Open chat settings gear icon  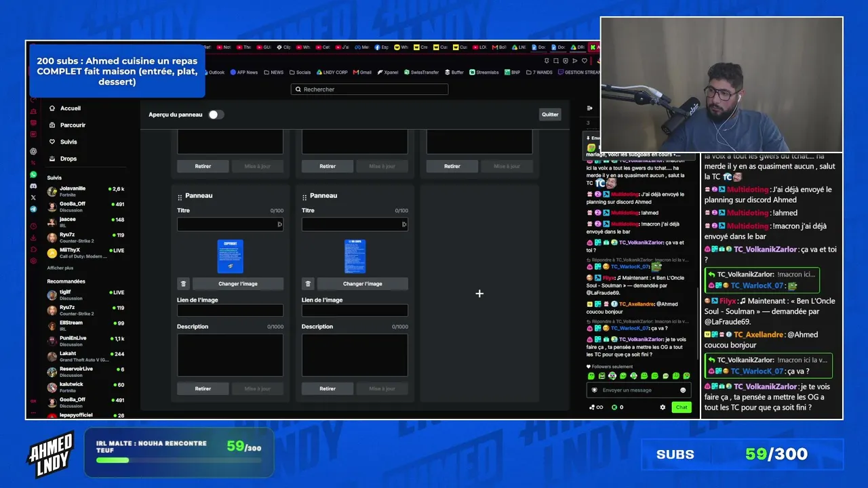pyautogui.click(x=663, y=407)
